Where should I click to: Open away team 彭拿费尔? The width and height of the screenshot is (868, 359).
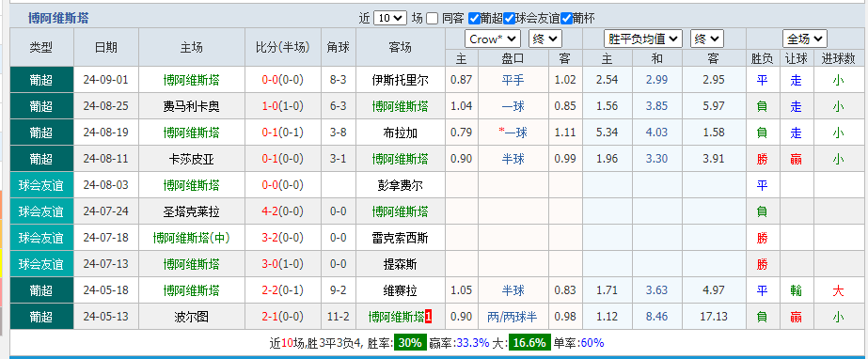click(401, 185)
